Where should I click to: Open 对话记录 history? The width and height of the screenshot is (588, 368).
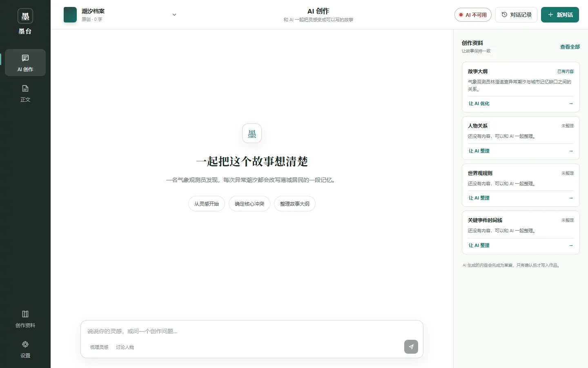coord(516,15)
